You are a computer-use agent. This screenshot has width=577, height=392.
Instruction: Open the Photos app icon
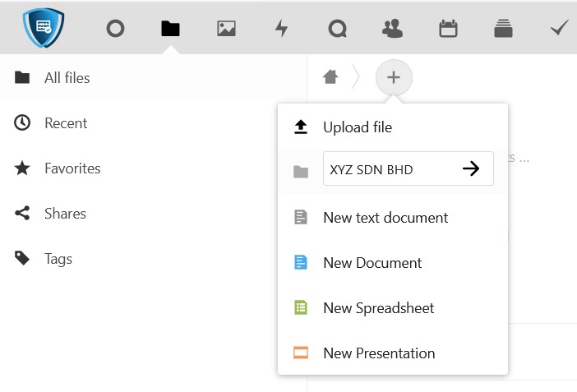coord(226,29)
